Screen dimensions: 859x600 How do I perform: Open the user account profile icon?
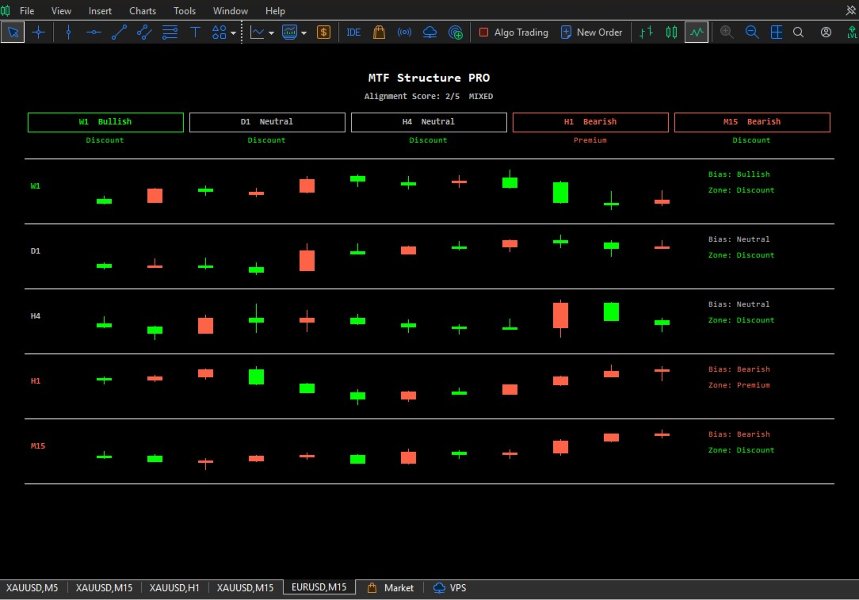[x=826, y=32]
